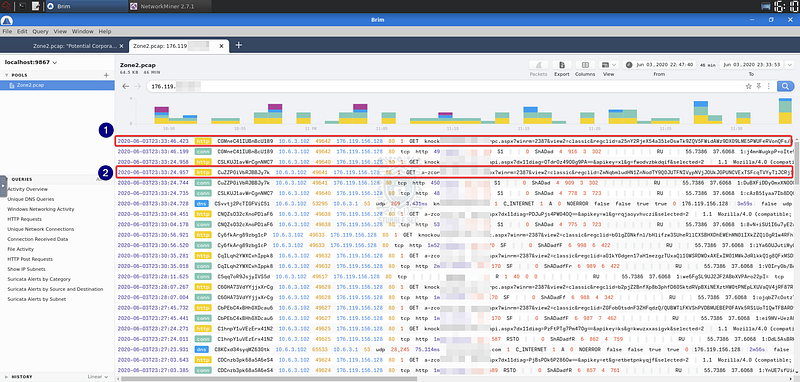This screenshot has height=382, width=800.
Task: Select the Zone2.pcap: 176.119 tab
Action: [x=173, y=45]
